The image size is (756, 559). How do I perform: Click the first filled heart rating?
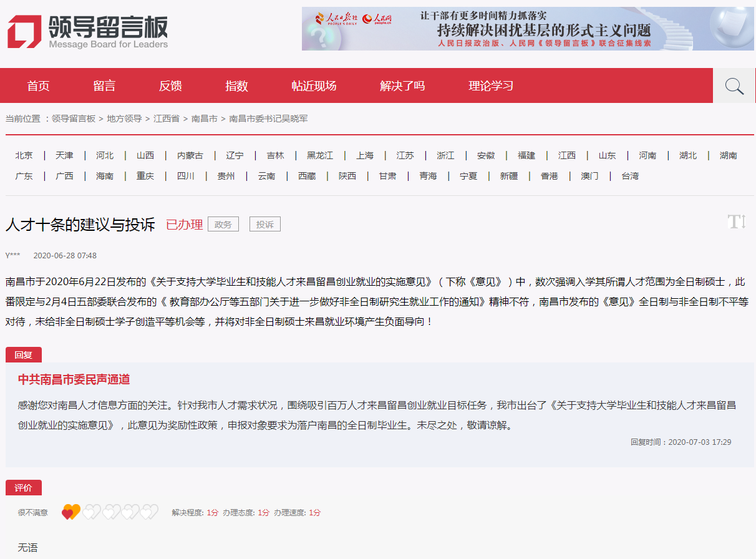[x=71, y=512]
